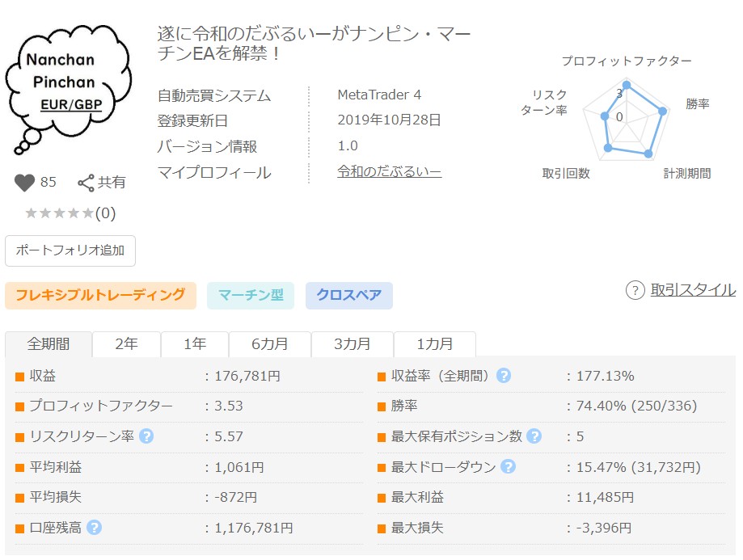
Task: Click help icon beside 最大保有ポジション数
Action: pyautogui.click(x=534, y=436)
